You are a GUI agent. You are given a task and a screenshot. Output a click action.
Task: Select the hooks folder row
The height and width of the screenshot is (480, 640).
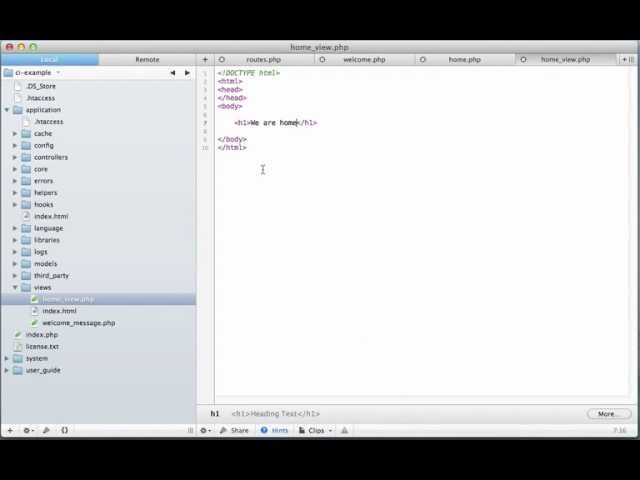pyautogui.click(x=98, y=204)
